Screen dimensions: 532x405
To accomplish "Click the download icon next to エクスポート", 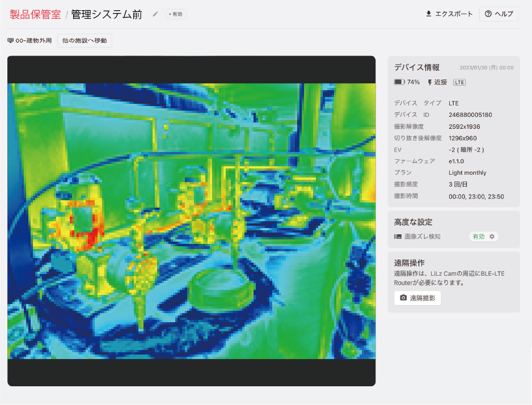I will point(429,14).
